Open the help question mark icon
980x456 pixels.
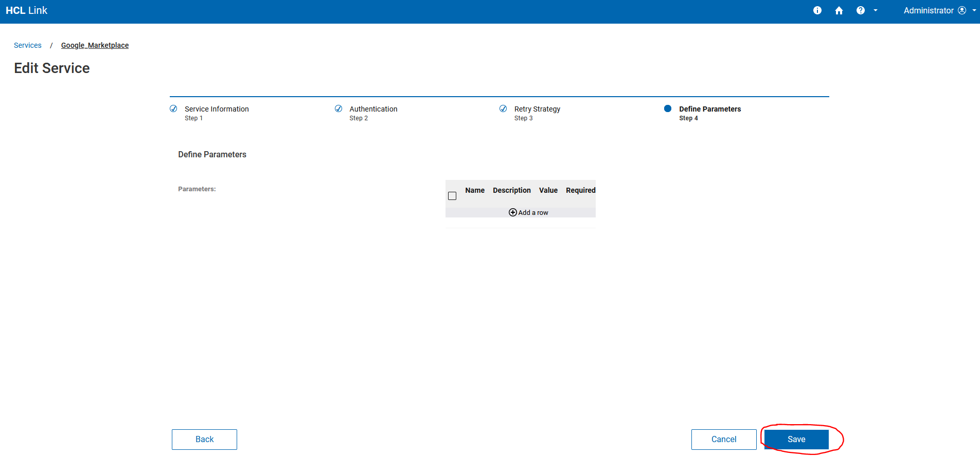(x=861, y=10)
